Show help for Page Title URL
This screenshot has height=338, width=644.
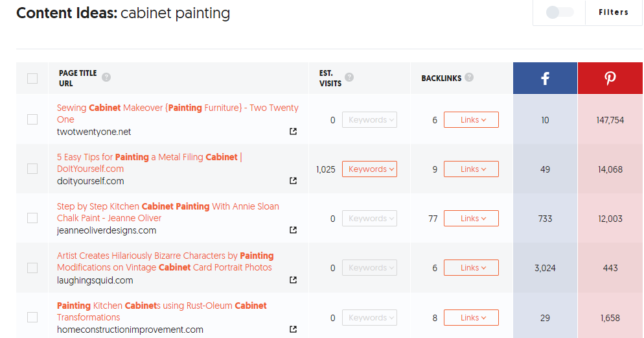point(106,78)
